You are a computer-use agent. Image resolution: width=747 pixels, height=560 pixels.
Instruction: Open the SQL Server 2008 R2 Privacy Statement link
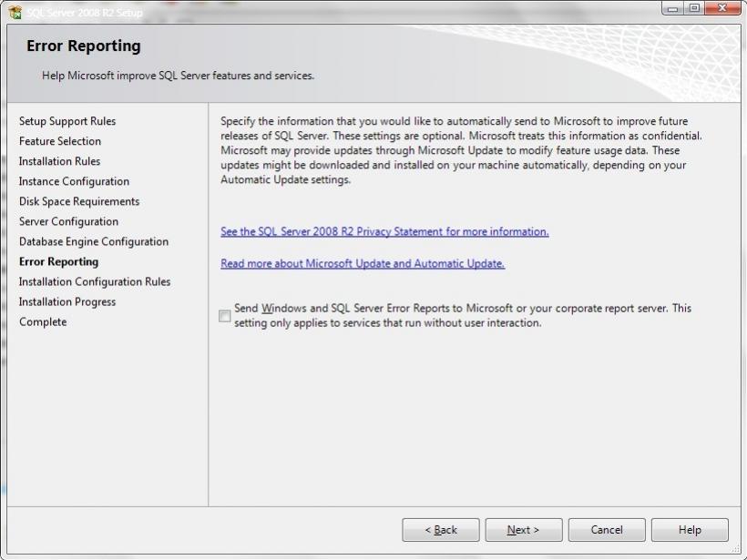pyautogui.click(x=384, y=231)
